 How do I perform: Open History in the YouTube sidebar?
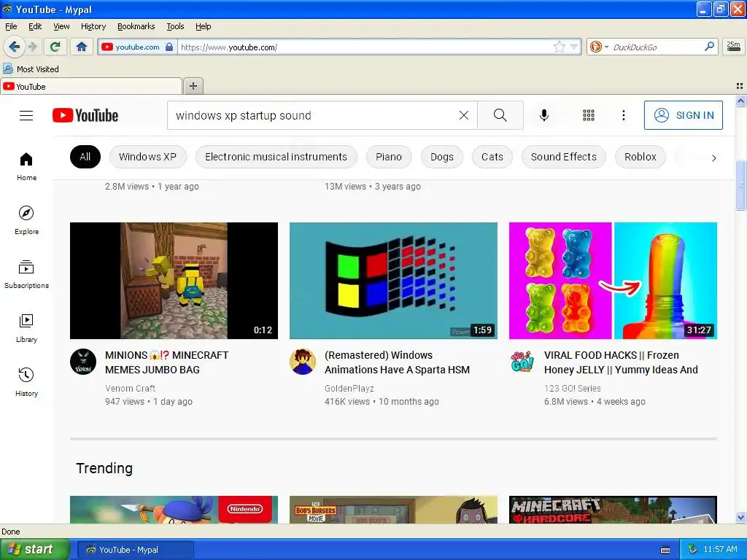(26, 382)
